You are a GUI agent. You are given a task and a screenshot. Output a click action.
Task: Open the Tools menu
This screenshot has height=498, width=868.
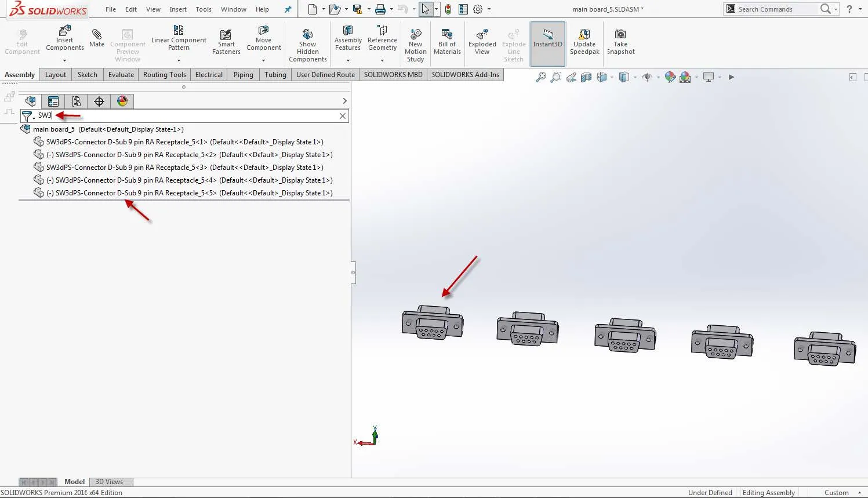204,9
